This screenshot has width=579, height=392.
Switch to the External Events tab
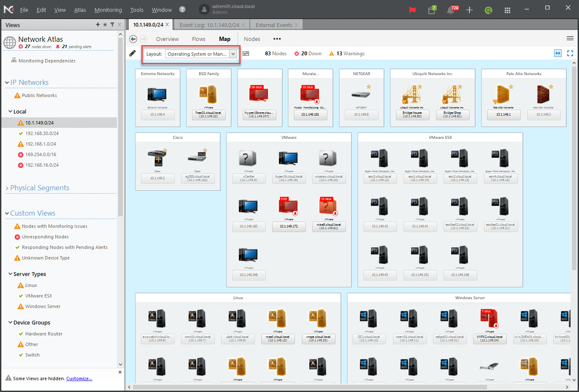tap(273, 25)
